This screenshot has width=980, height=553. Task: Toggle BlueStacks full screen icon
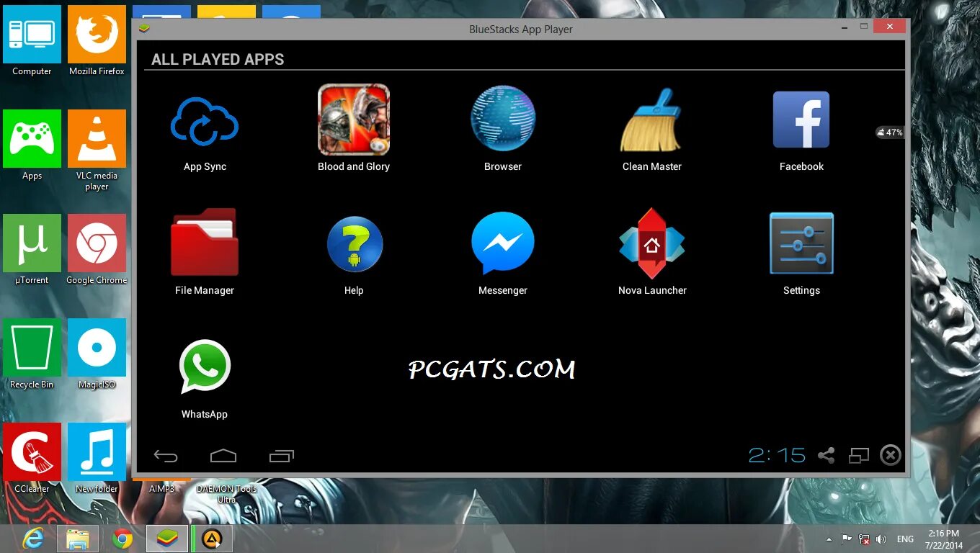click(859, 455)
